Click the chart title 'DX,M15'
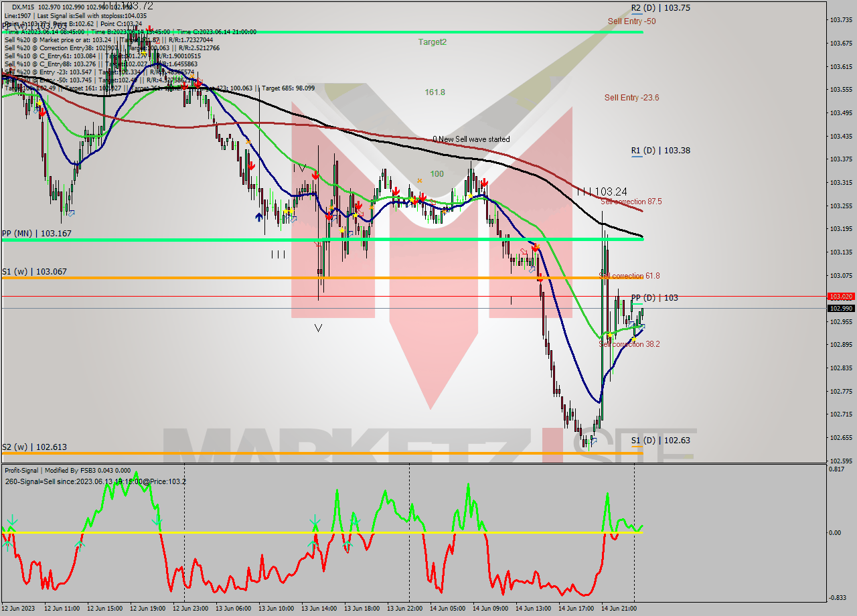 coord(23,7)
